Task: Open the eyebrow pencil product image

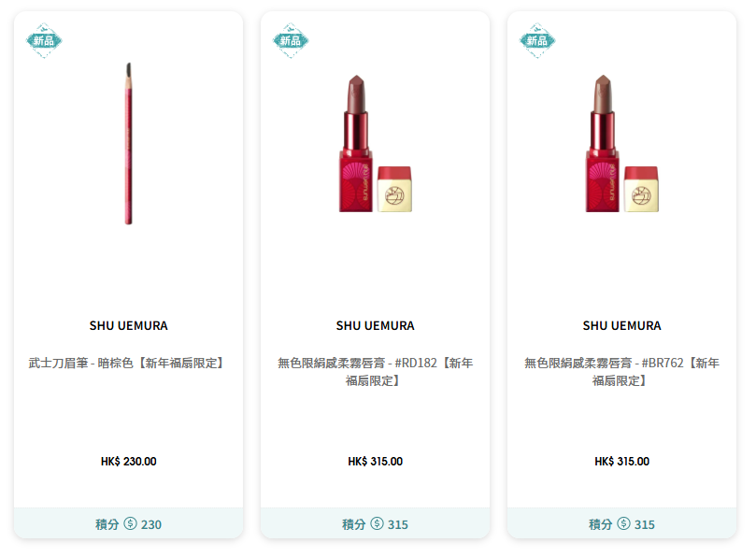Action: (129, 143)
